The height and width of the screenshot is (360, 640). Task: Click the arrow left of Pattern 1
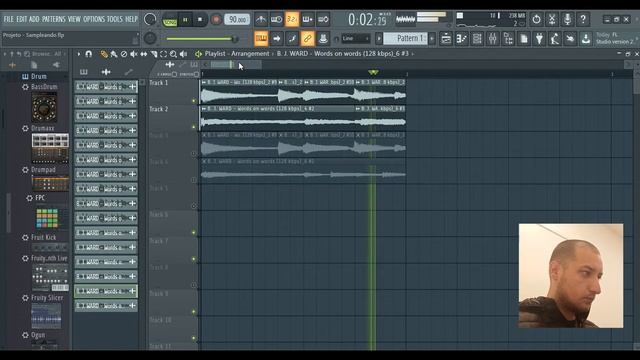coord(379,39)
